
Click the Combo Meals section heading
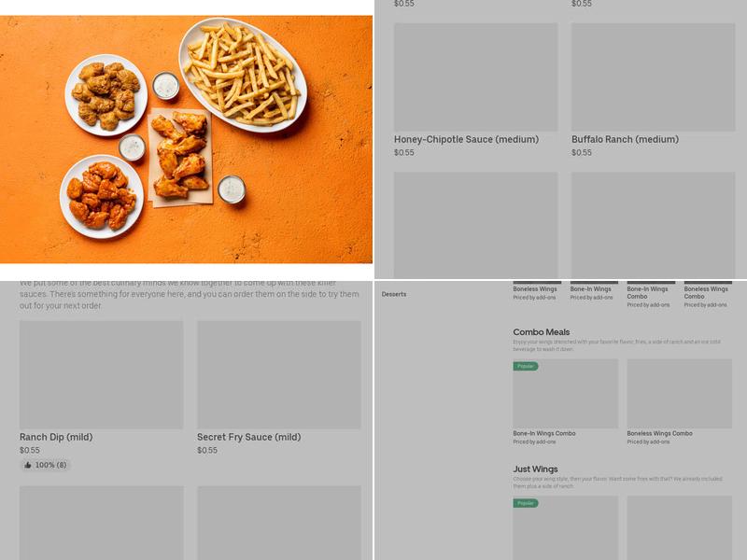click(x=542, y=332)
